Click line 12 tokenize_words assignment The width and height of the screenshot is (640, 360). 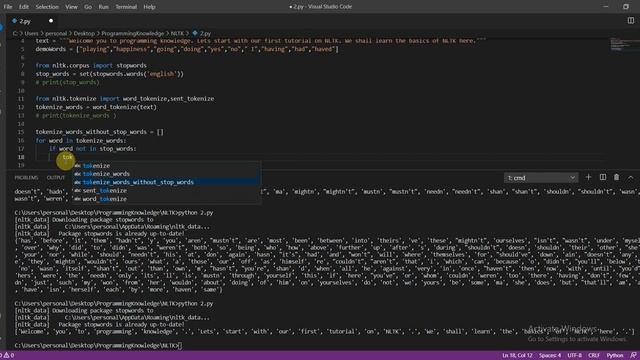pyautogui.click(x=96, y=107)
